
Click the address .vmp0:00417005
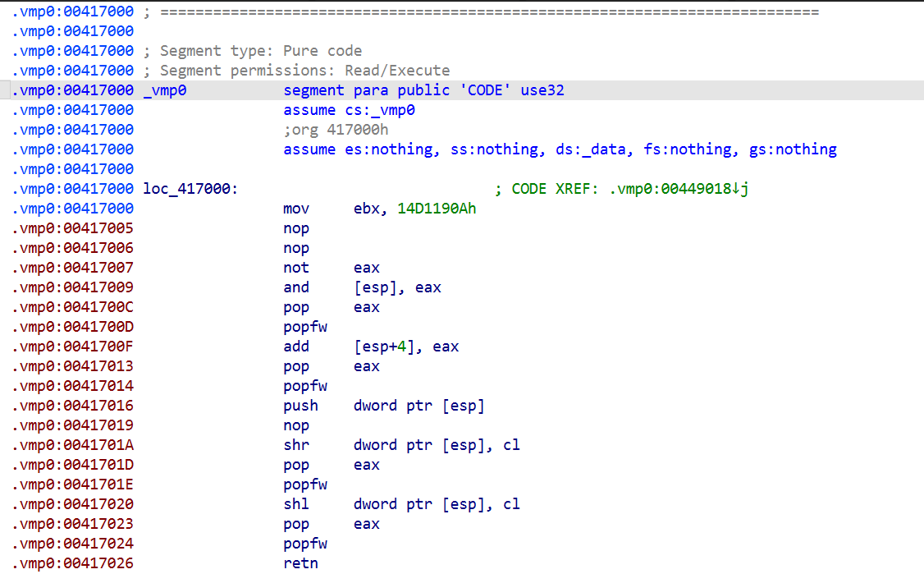(73, 228)
